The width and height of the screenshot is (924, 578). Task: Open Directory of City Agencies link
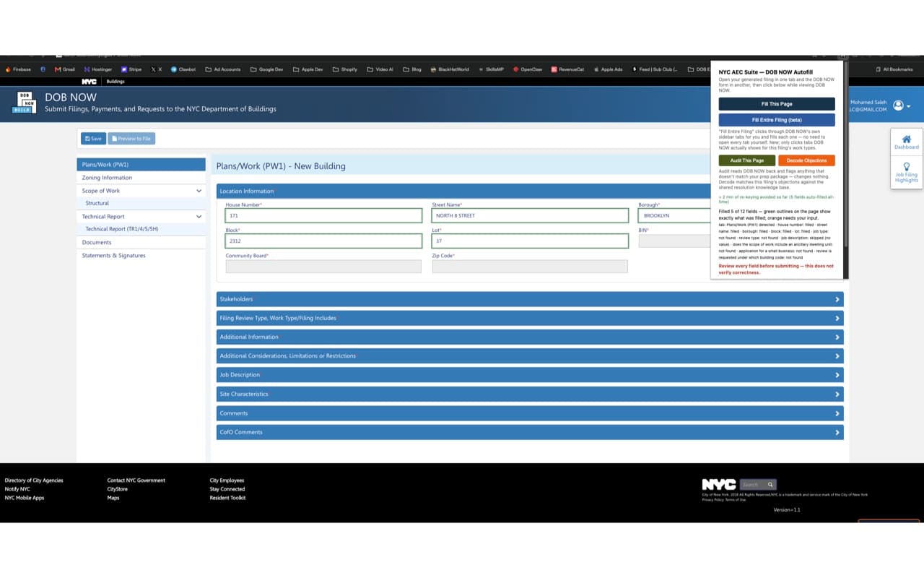pyautogui.click(x=34, y=480)
